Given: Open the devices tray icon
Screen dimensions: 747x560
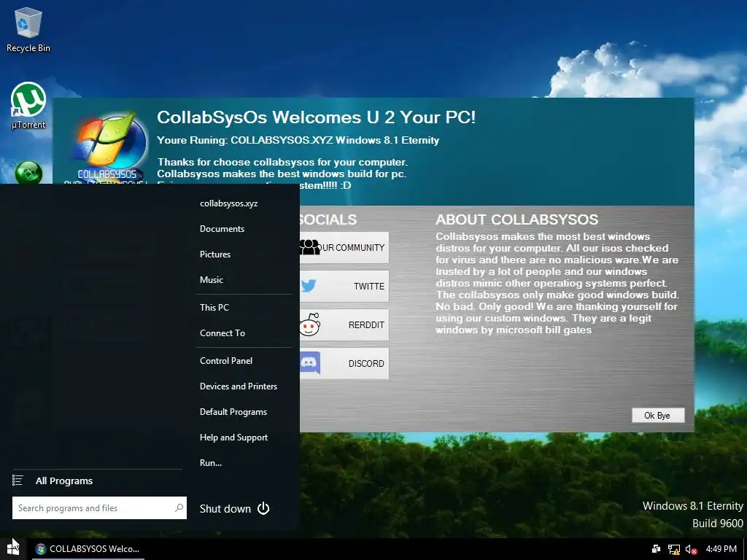Looking at the screenshot, I should [656, 549].
